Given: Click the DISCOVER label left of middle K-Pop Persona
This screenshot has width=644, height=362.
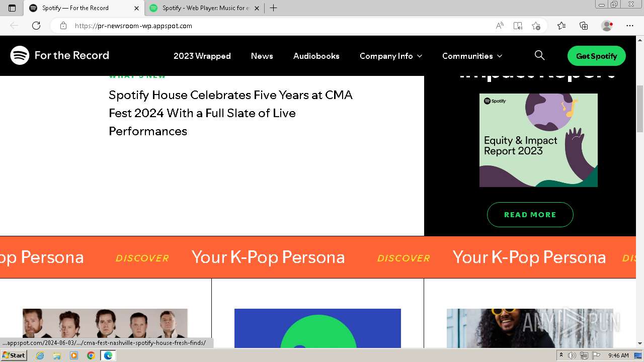Looking at the screenshot, I should 142,258.
